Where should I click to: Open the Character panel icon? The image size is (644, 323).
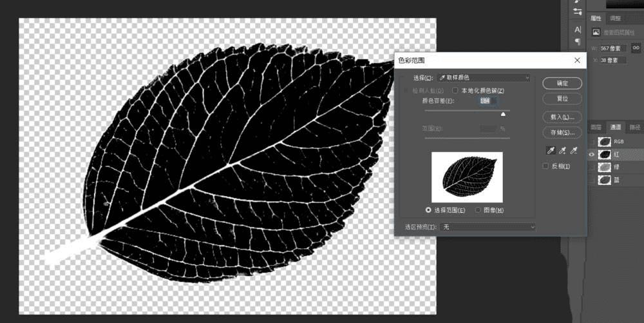[x=578, y=30]
